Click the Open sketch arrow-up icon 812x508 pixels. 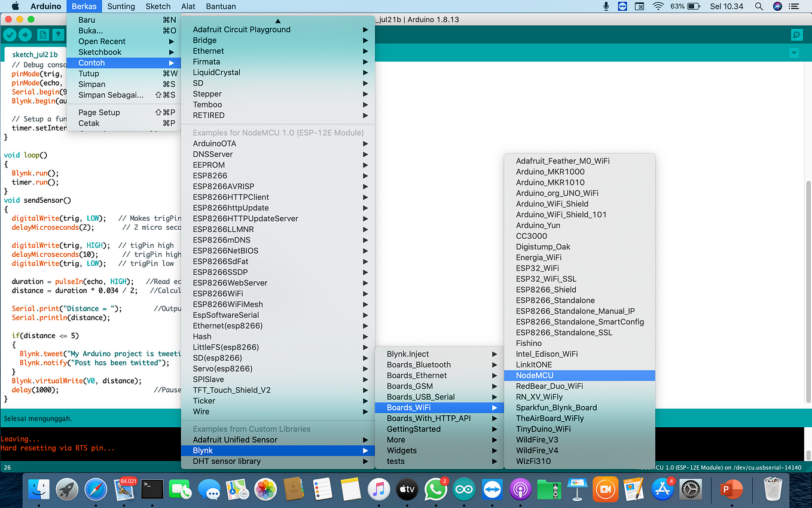(x=59, y=35)
